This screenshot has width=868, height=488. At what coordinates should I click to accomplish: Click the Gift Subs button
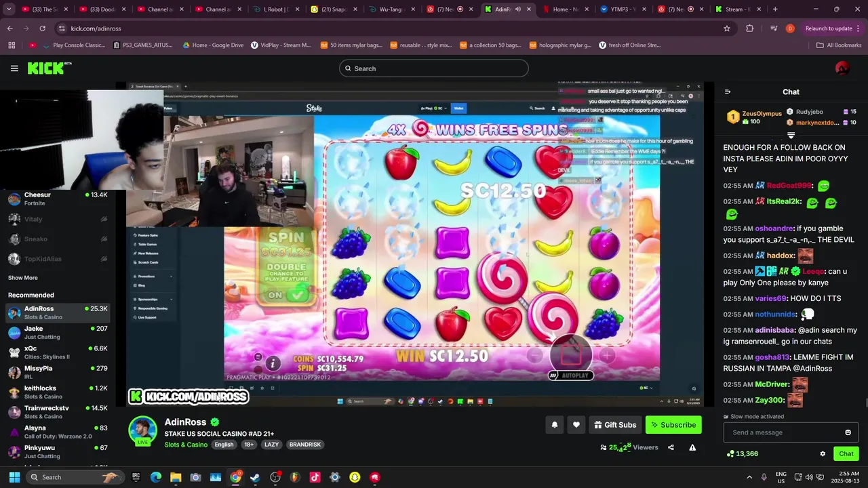coord(615,425)
